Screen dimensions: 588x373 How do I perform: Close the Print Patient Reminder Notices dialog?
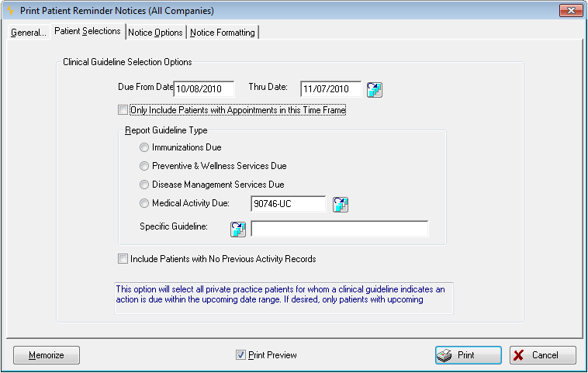571,11
